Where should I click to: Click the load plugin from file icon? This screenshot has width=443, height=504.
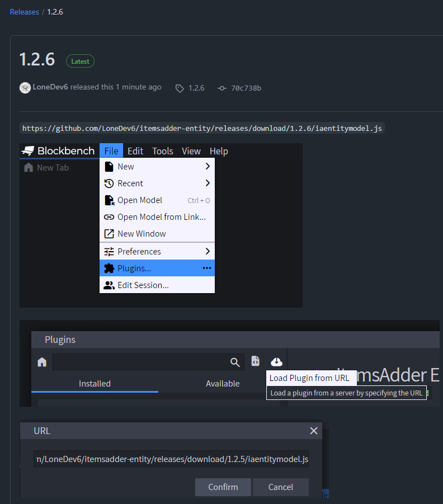[x=256, y=361]
